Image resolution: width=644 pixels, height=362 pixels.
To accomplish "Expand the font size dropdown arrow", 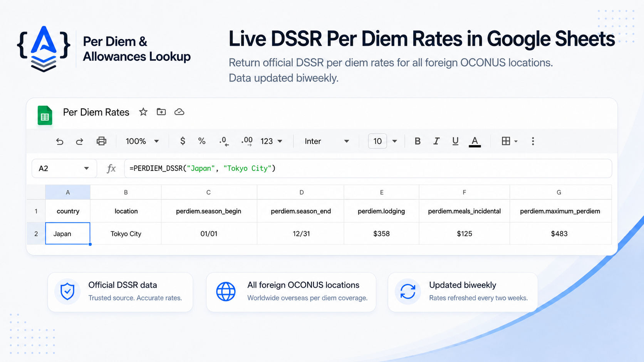I will click(x=394, y=141).
